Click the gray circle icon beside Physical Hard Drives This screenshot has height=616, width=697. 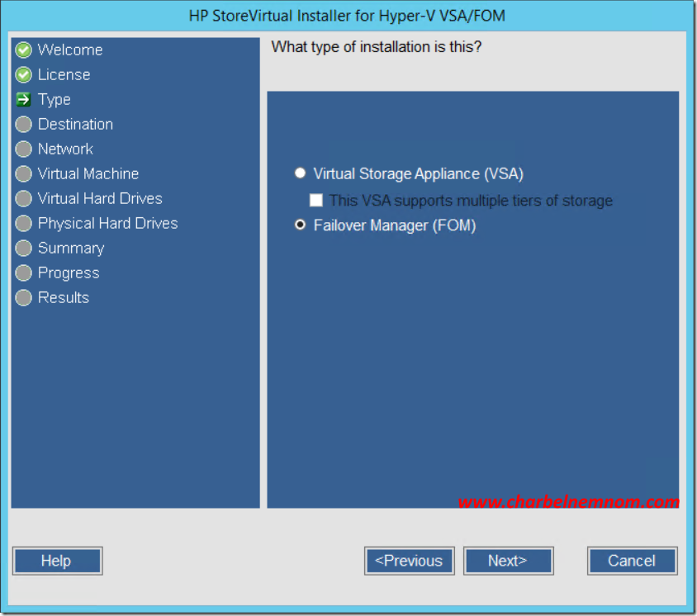pyautogui.click(x=24, y=224)
